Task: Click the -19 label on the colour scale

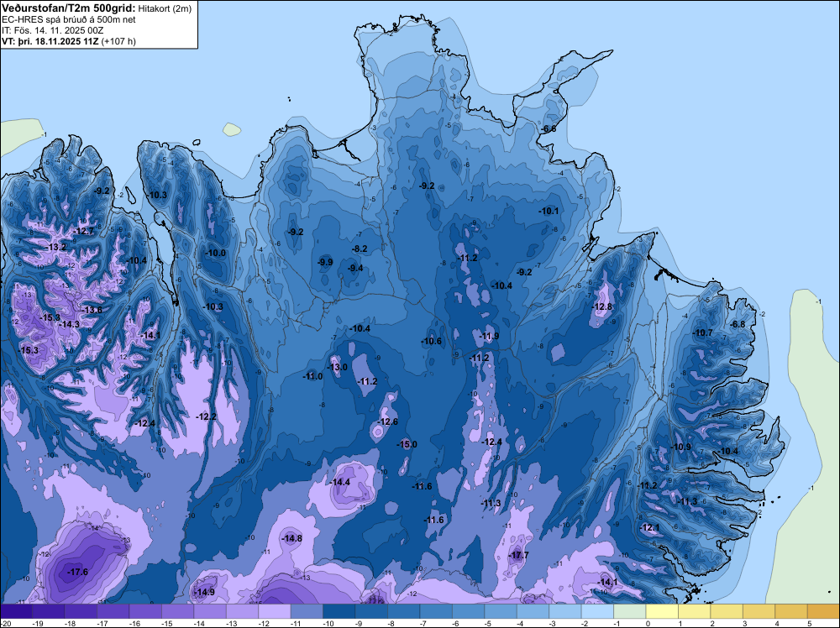Action: click(38, 624)
